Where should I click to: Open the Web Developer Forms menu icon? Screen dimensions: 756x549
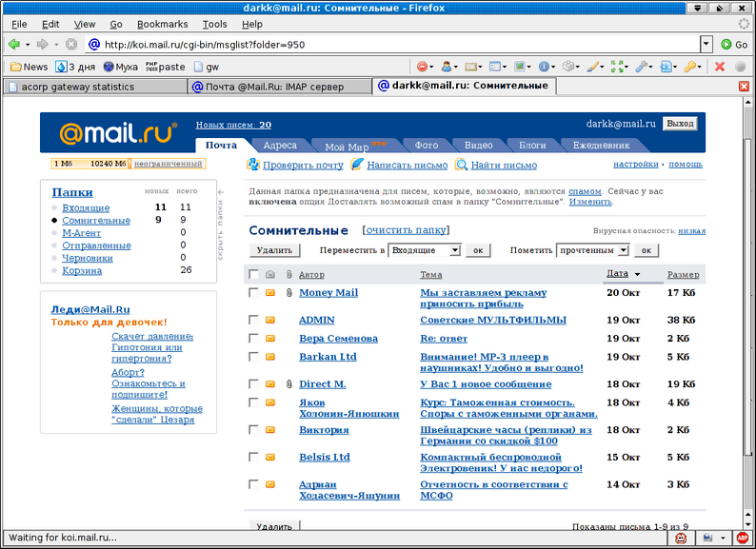tap(495, 67)
